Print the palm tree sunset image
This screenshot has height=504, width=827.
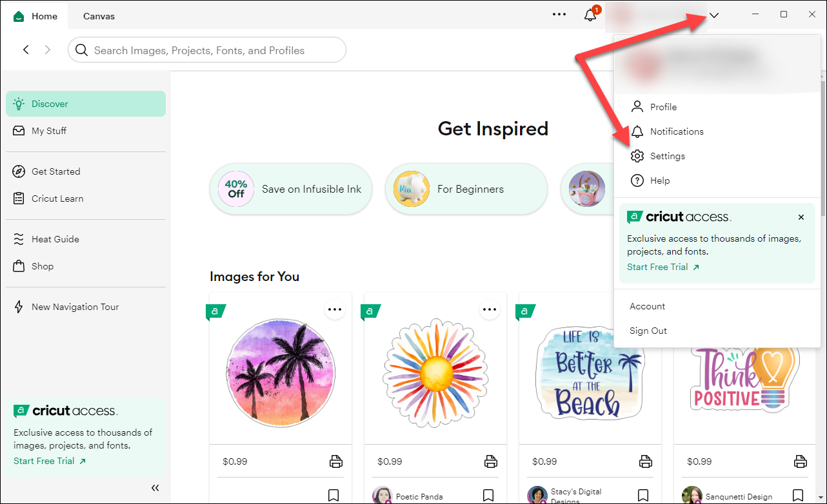pyautogui.click(x=335, y=461)
